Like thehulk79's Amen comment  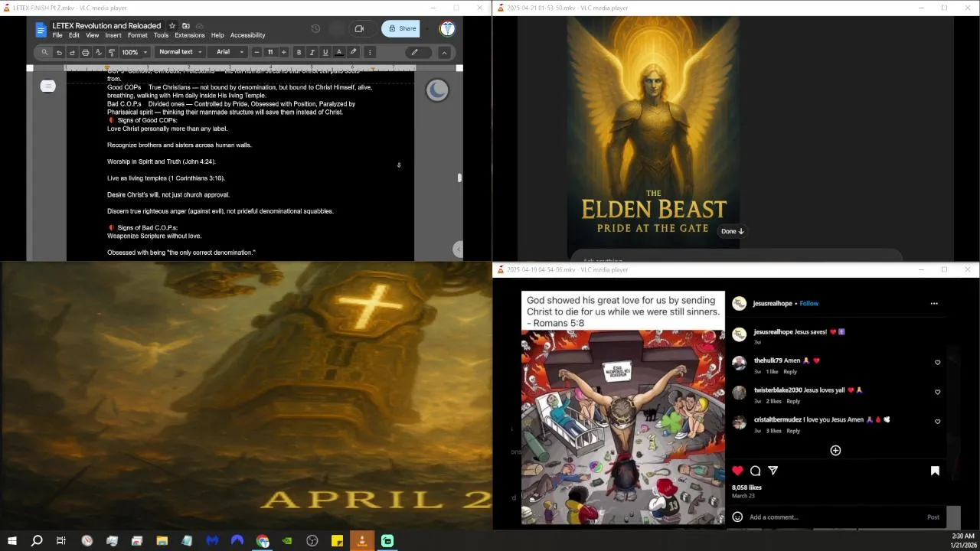tap(937, 363)
